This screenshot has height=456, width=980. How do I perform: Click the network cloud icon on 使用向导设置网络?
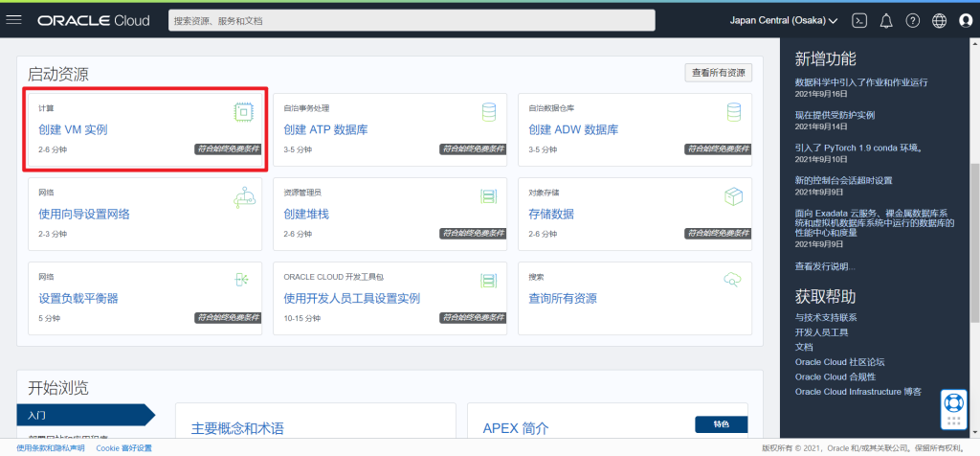tap(244, 196)
